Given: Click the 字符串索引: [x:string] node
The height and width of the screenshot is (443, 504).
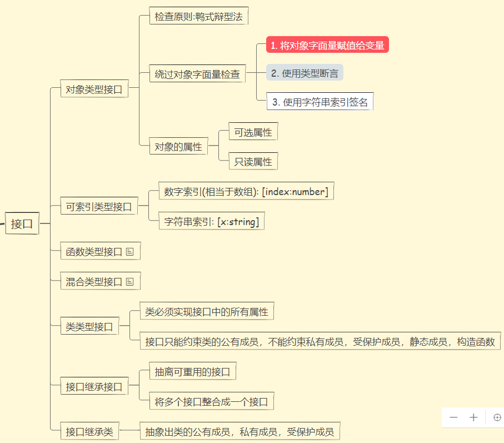Looking at the screenshot, I should pos(212,221).
